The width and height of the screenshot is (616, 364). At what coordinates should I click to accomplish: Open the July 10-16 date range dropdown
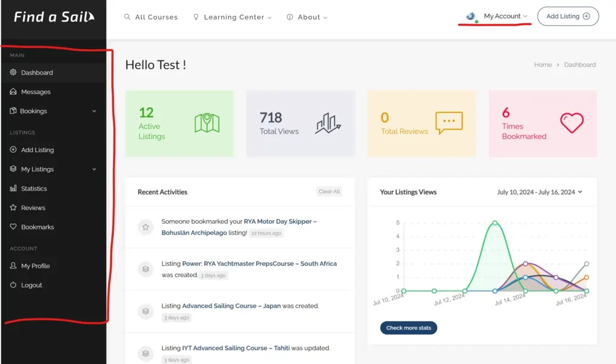click(x=539, y=192)
